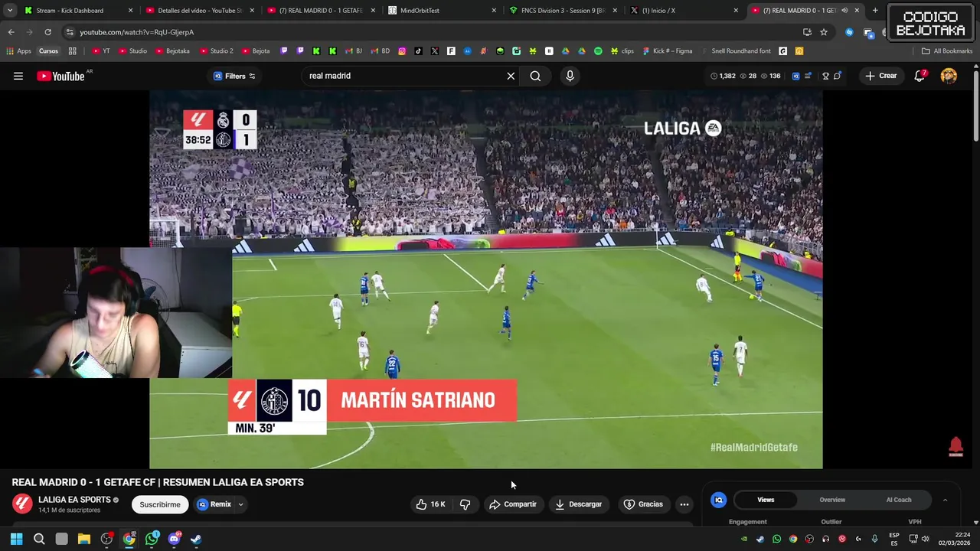Click the Crear create button
Image resolution: width=980 pixels, height=551 pixels.
[x=880, y=76]
